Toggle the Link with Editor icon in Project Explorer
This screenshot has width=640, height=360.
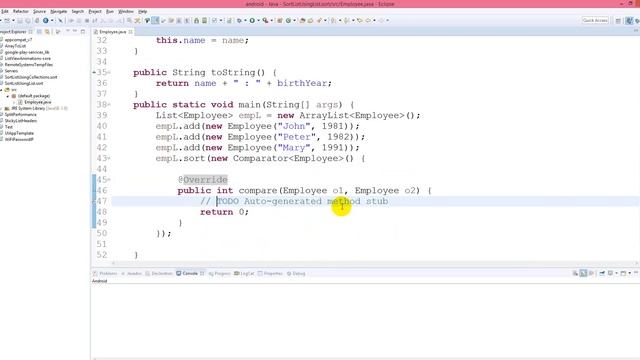(47, 31)
